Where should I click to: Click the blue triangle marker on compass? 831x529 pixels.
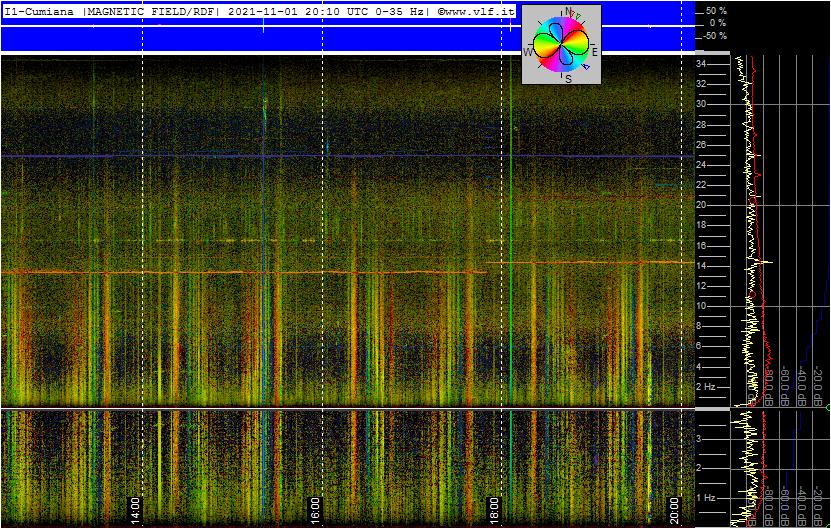586,67
